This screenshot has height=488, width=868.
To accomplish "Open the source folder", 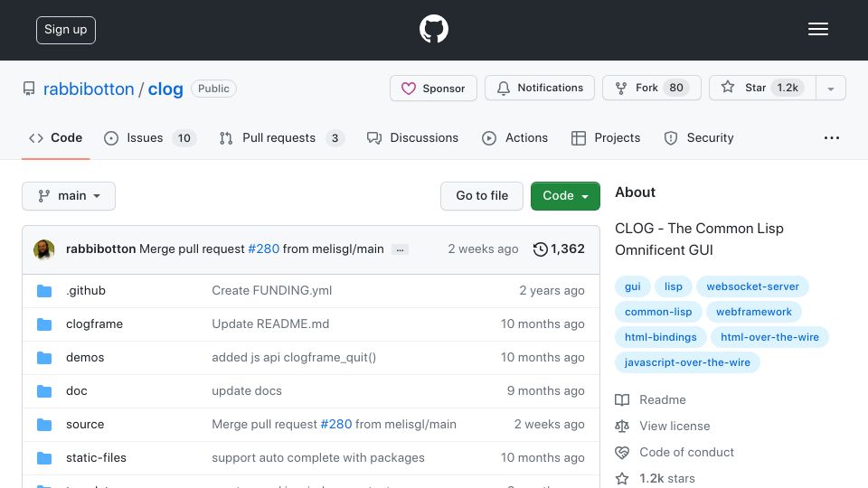I will coord(85,425).
